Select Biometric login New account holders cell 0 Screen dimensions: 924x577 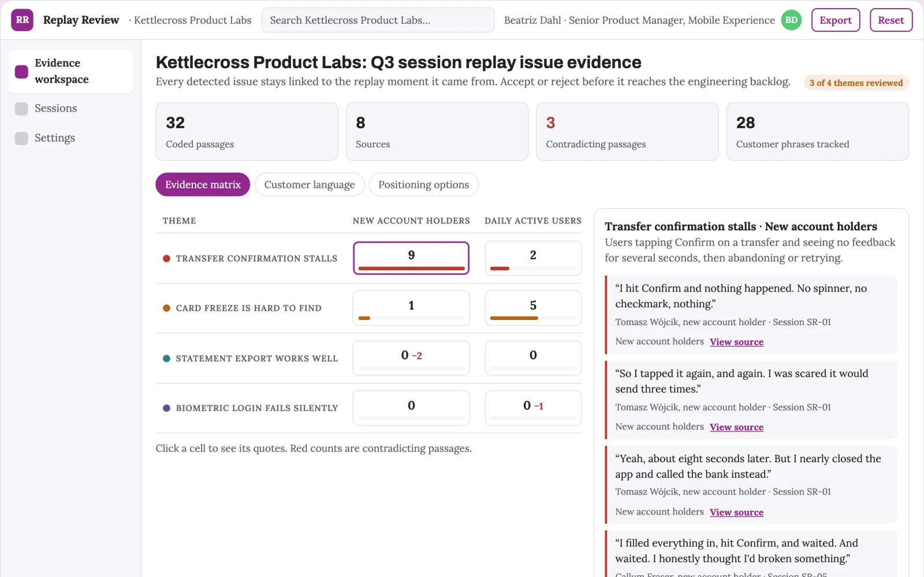click(411, 408)
